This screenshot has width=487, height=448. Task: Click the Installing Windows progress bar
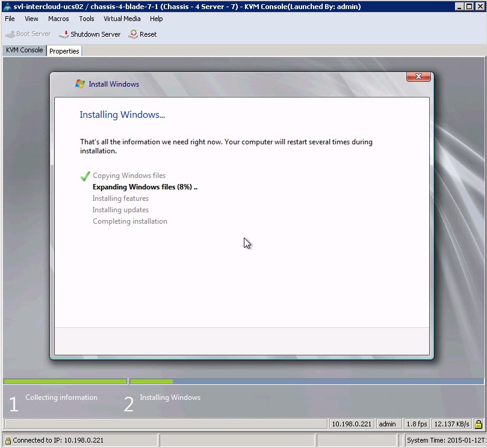pyautogui.click(x=307, y=381)
